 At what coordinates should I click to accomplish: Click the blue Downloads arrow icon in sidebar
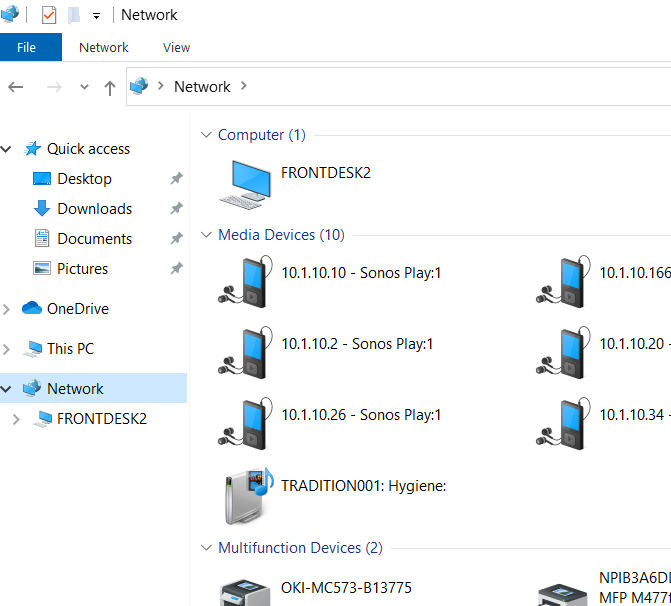click(x=42, y=208)
